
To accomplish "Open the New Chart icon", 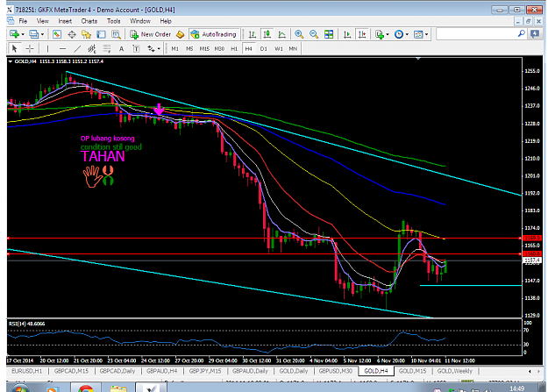I will 14,34.
